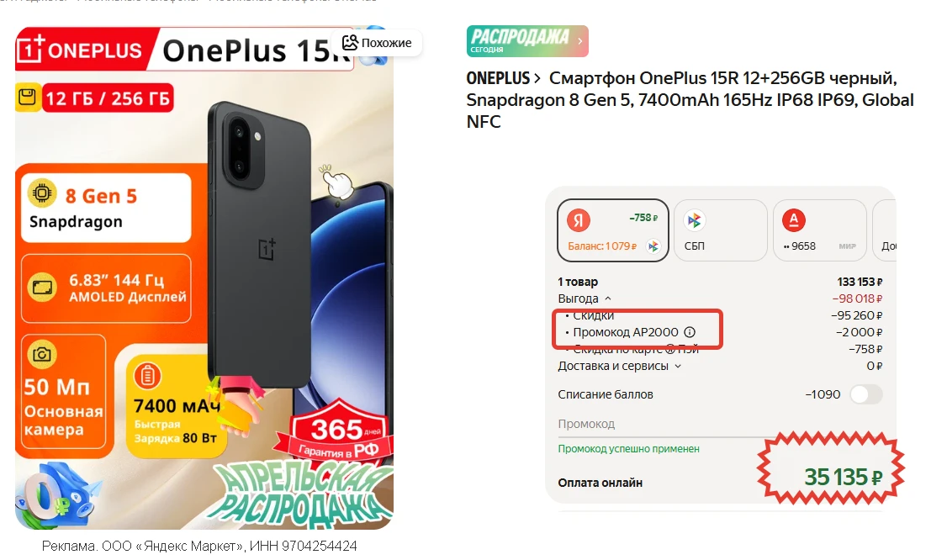Click the СБП payment logo icon
The height and width of the screenshot is (560, 947).
695,220
